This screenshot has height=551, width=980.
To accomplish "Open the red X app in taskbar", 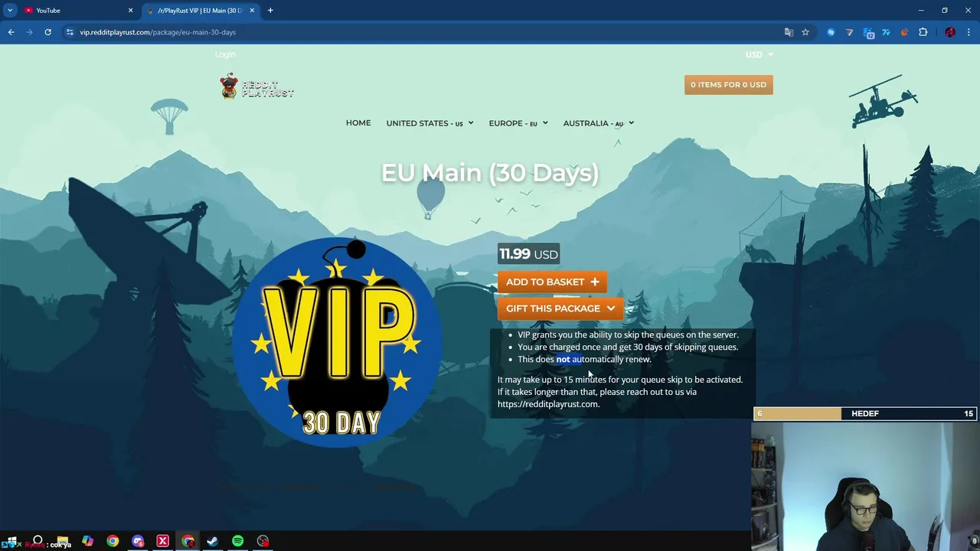I will click(162, 542).
